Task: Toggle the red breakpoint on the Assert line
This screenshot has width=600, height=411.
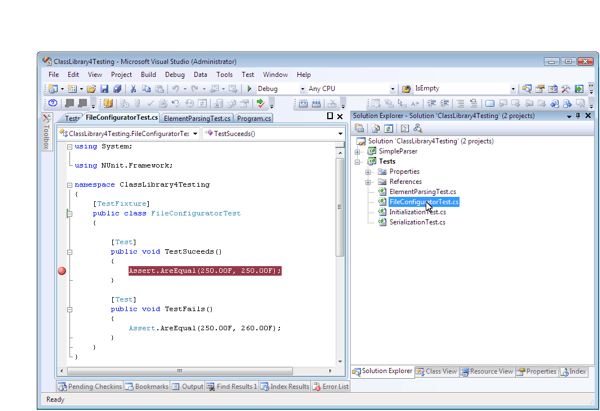Action: (62, 271)
